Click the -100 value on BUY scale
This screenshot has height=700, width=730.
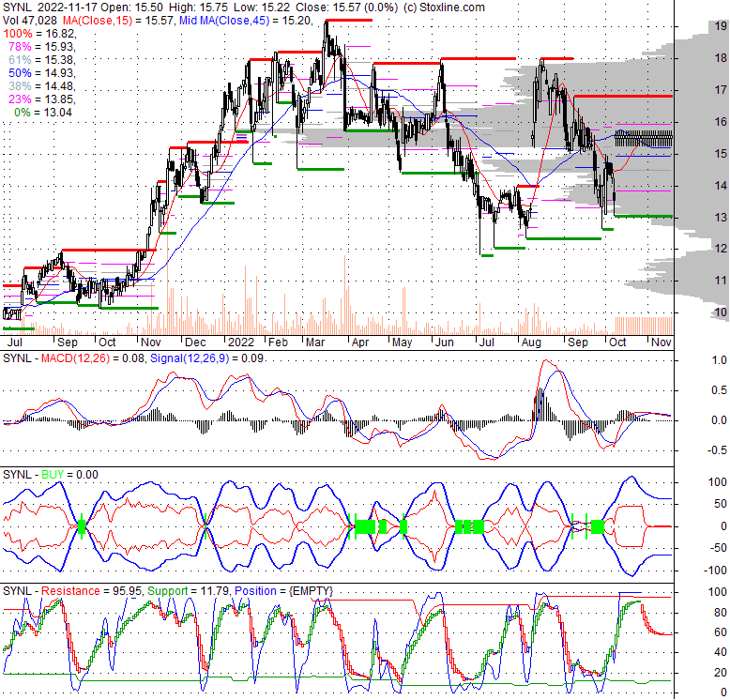715,571
